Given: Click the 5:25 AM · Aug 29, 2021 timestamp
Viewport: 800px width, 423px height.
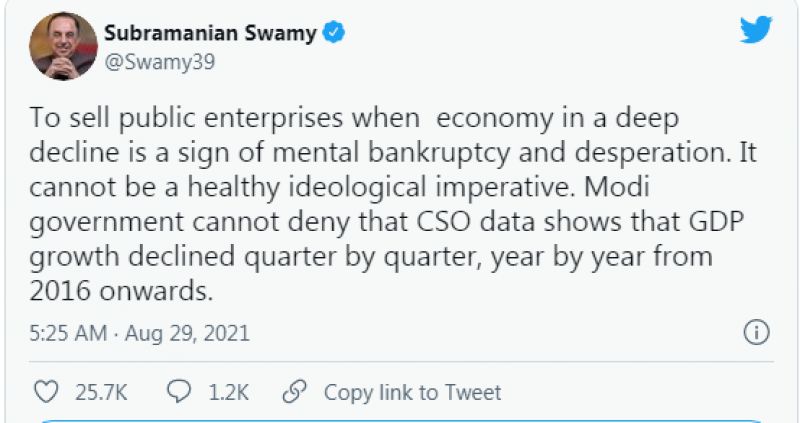Looking at the screenshot, I should pyautogui.click(x=138, y=332).
